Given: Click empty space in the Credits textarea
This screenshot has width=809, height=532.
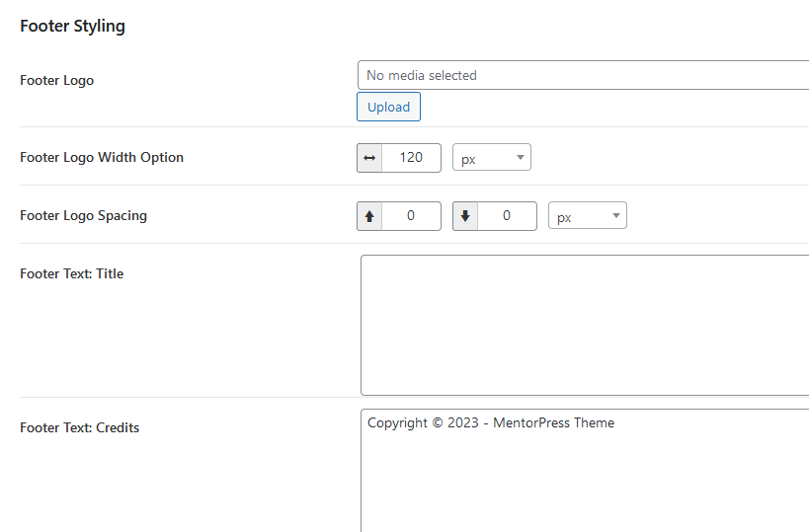Looking at the screenshot, I should 583,484.
